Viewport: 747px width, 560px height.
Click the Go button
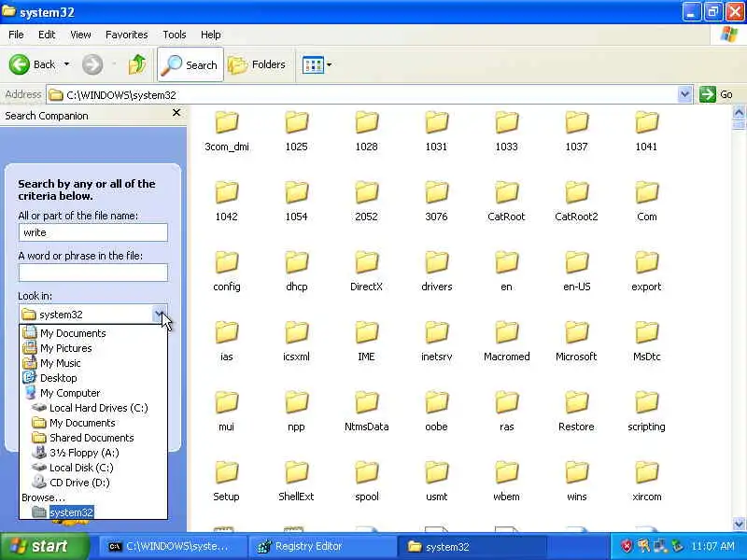click(x=716, y=94)
